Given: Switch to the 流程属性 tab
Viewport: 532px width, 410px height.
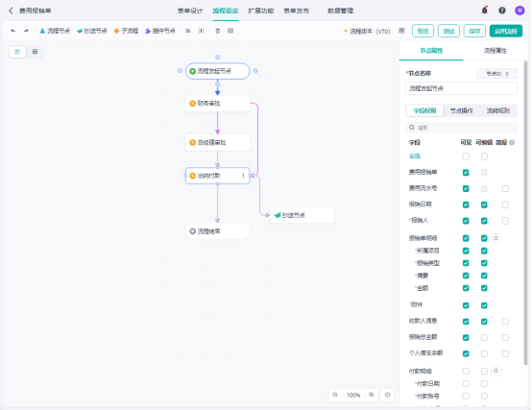Looking at the screenshot, I should 495,51.
